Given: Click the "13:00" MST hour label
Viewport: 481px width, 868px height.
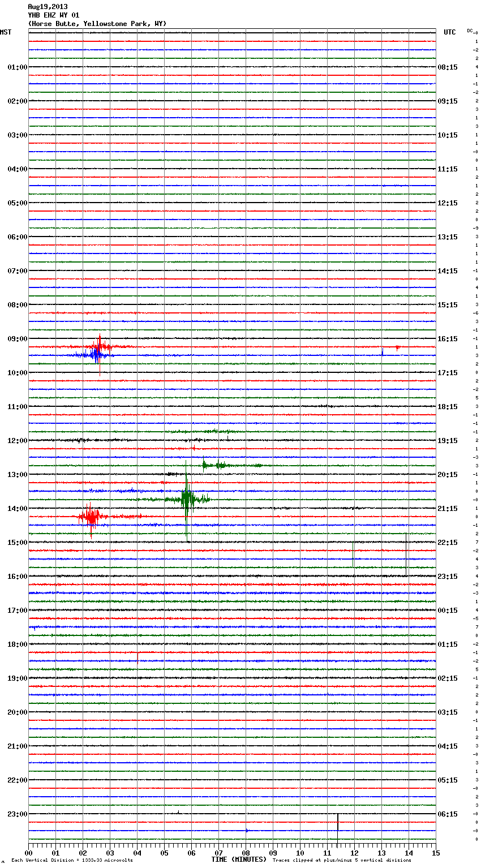Looking at the screenshot, I should (x=18, y=475).
